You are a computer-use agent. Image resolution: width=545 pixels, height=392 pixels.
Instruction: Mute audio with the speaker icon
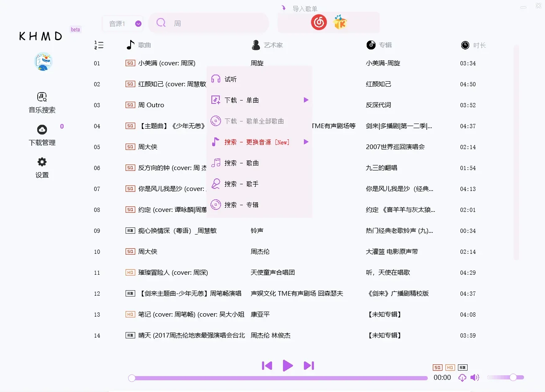pos(475,377)
